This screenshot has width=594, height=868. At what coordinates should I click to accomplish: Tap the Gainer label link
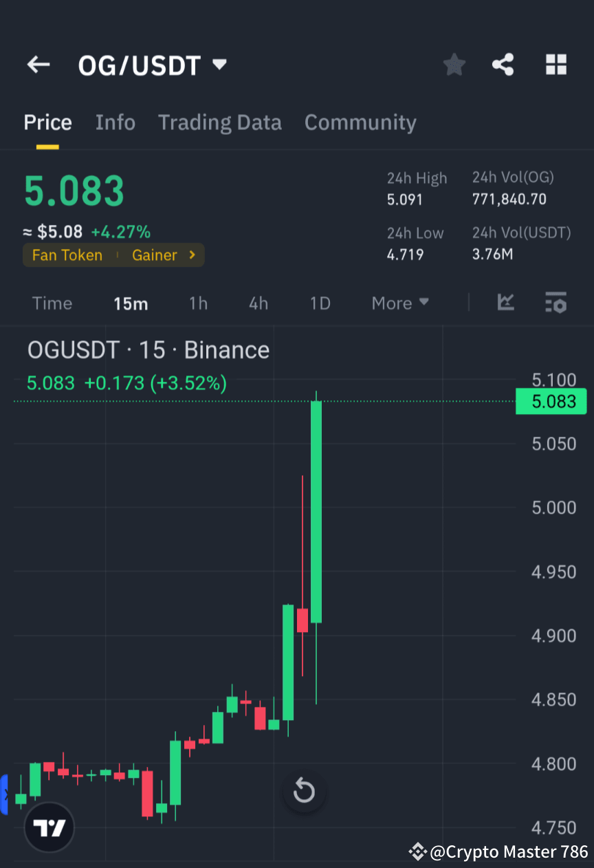(155, 254)
